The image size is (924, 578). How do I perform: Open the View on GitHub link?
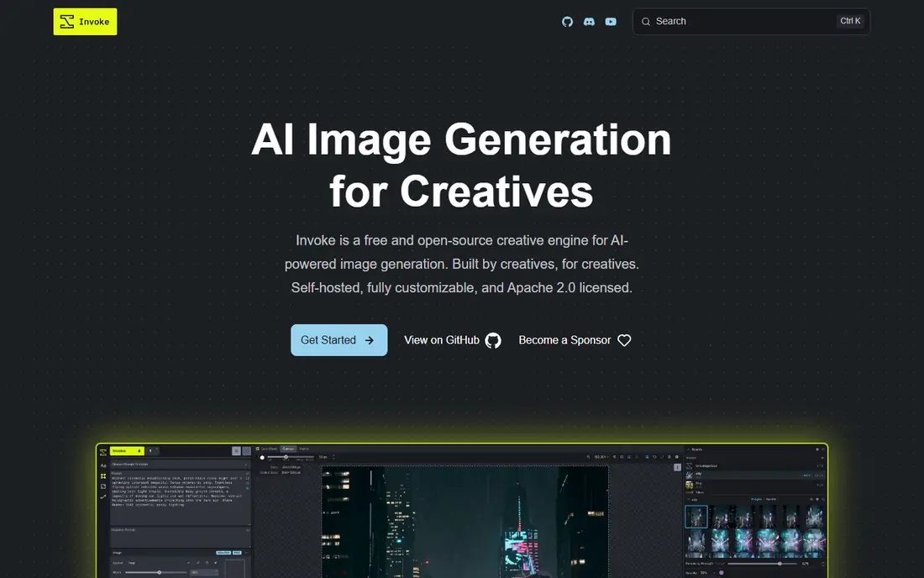(x=453, y=340)
